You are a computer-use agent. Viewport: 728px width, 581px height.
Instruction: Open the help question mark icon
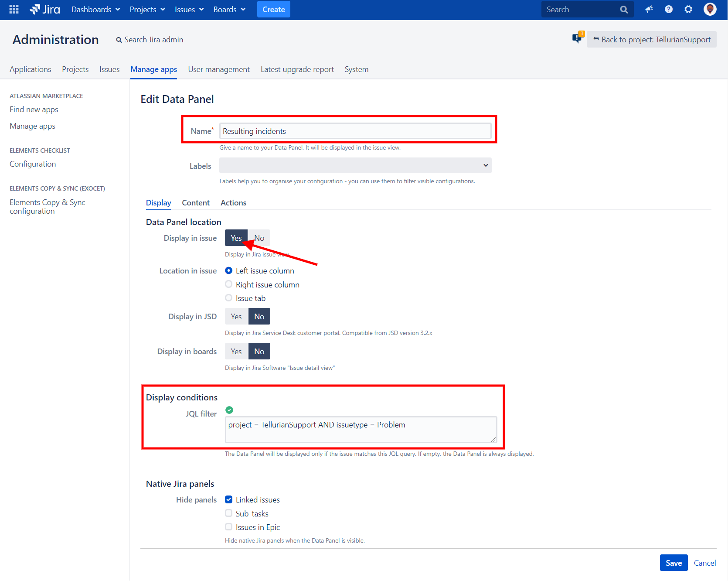[x=669, y=9]
